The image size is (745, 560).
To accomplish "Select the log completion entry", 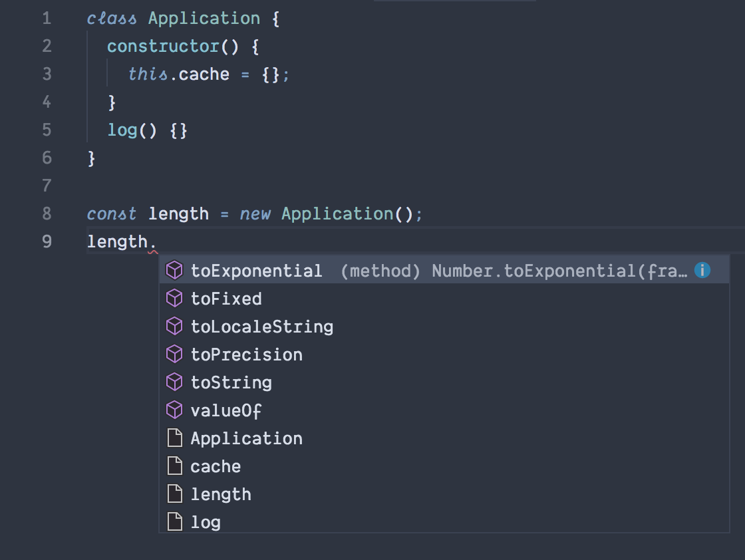I will coord(206,522).
